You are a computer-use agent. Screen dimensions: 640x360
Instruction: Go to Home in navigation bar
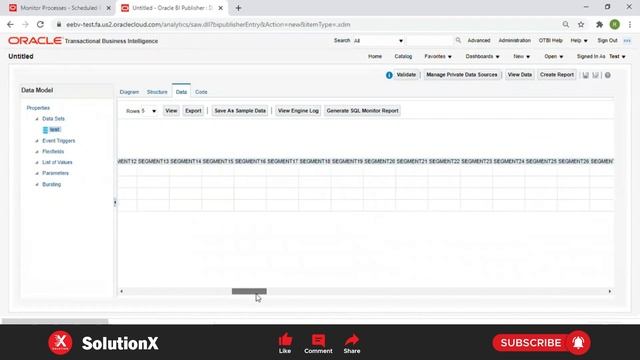pos(375,56)
